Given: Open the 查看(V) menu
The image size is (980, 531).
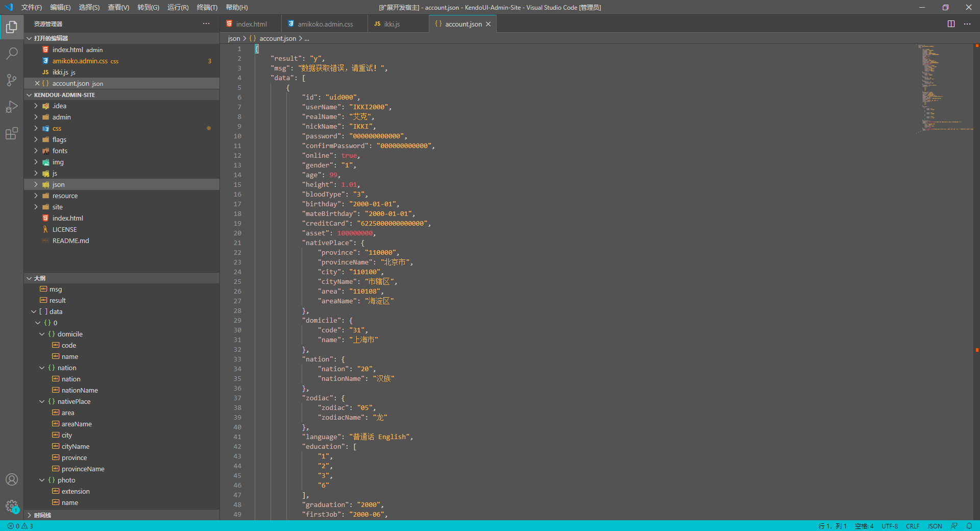Looking at the screenshot, I should (x=118, y=7).
